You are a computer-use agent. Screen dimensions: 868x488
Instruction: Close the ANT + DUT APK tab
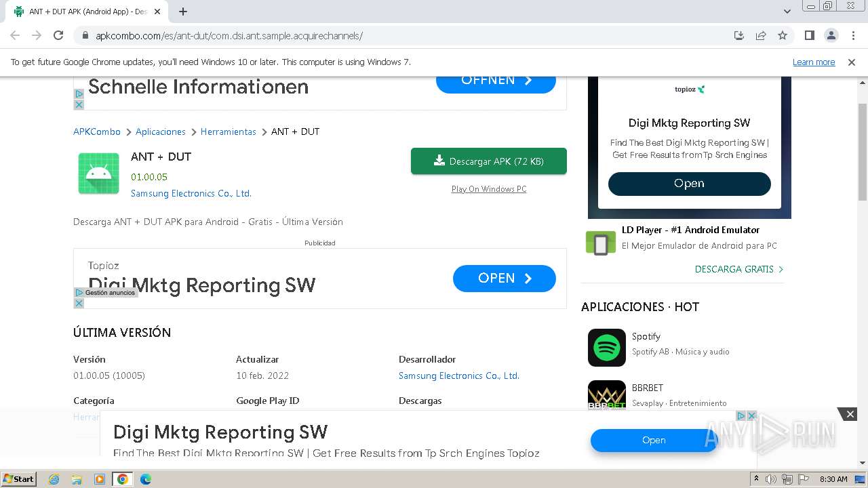[x=158, y=12]
